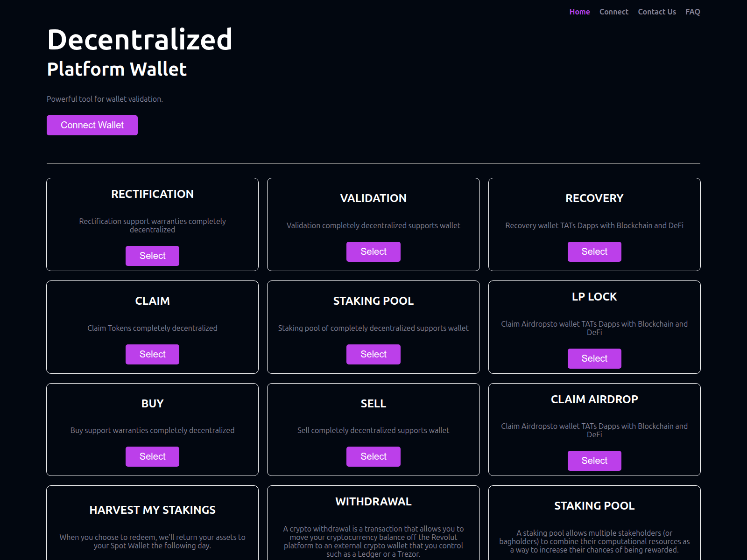
Task: Click the SELL card heading
Action: (x=373, y=403)
